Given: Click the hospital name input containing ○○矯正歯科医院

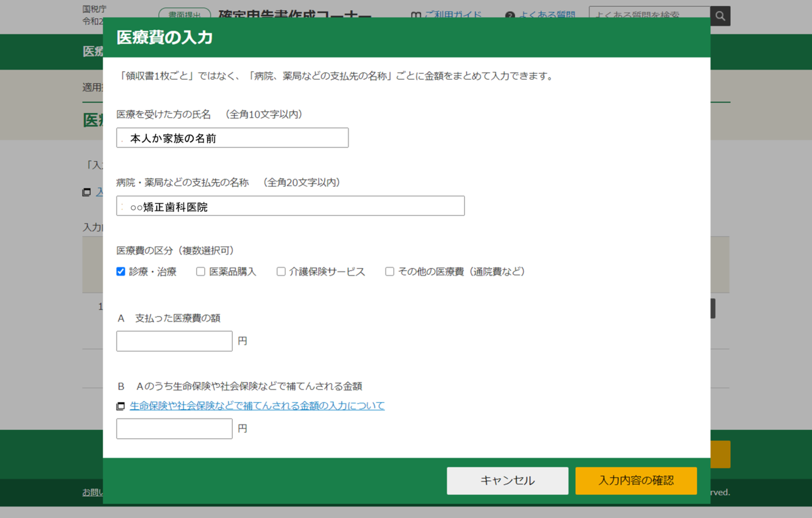Looking at the screenshot, I should pyautogui.click(x=290, y=205).
